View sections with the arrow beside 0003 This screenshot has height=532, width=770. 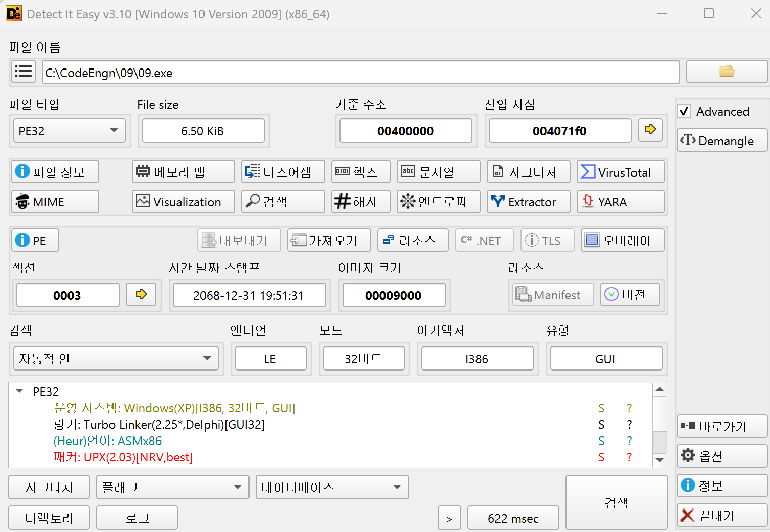141,294
